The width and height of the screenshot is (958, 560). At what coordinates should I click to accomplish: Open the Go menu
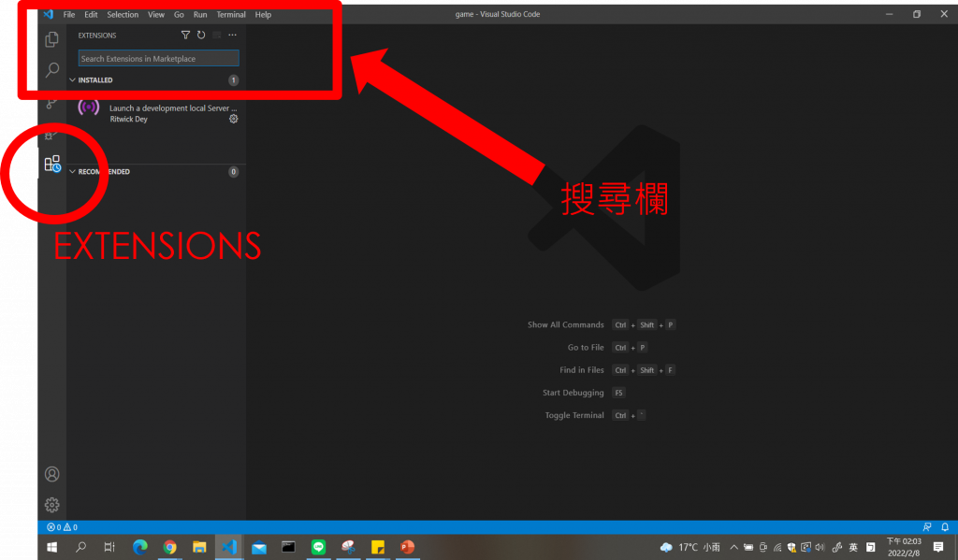tap(179, 14)
